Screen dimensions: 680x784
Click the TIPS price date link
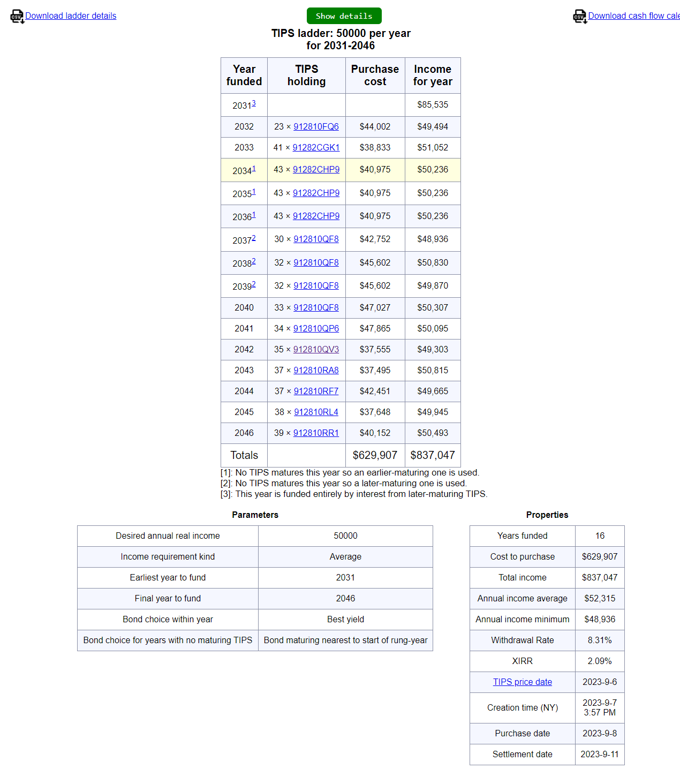coord(522,682)
